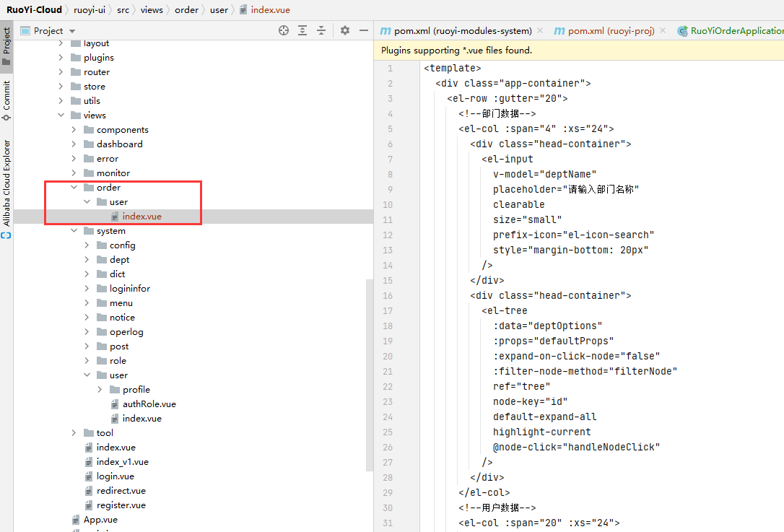
Task: Open the Commit tool window sidebar tab
Action: [6, 100]
